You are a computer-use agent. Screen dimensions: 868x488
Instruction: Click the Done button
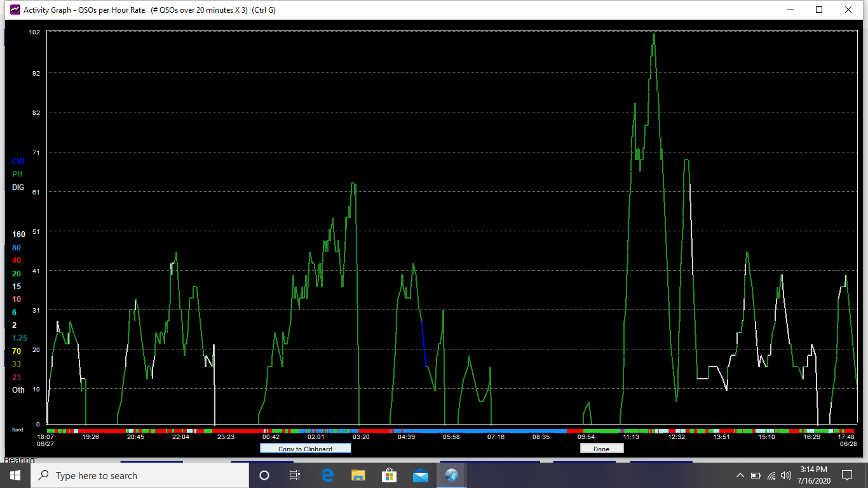601,448
